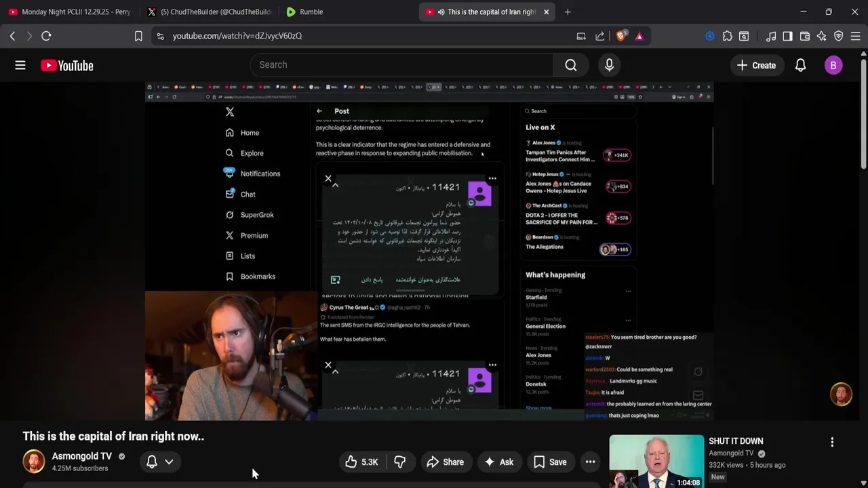Open Brave Shields lion icon
The image size is (868, 488).
pyautogui.click(x=620, y=36)
